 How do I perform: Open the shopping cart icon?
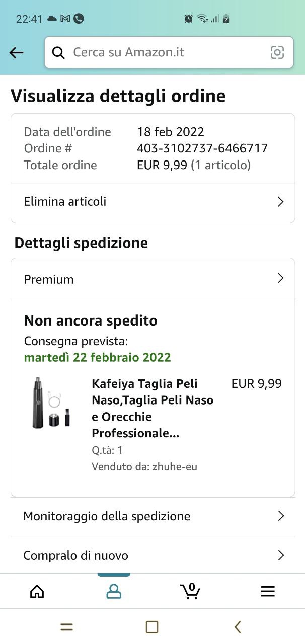[x=190, y=591]
